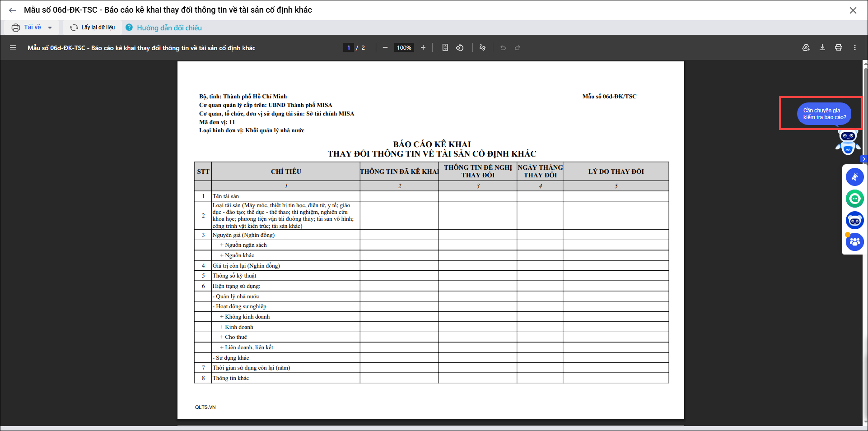Image resolution: width=868 pixels, height=431 pixels.
Task: Click the back arrow beside the report title
Action: click(x=13, y=10)
